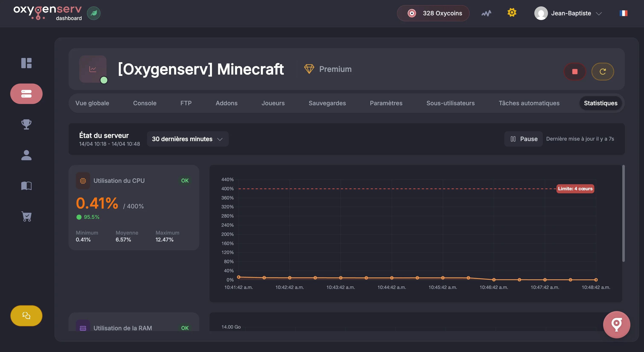Open the Jean-Baptiste account menu
Viewport: 644px width, 352px height.
coord(568,13)
